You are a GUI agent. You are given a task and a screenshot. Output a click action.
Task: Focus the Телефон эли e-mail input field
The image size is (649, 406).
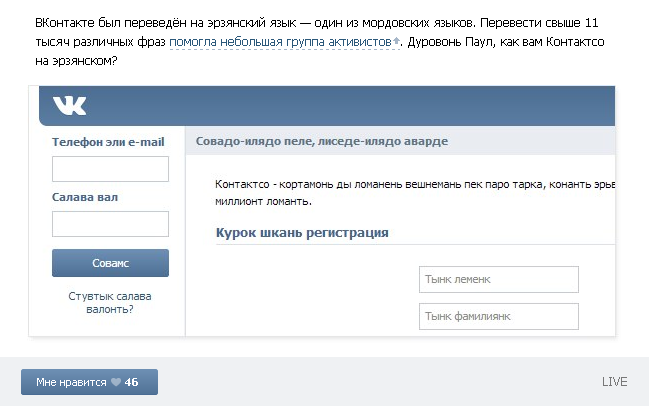[110, 169]
